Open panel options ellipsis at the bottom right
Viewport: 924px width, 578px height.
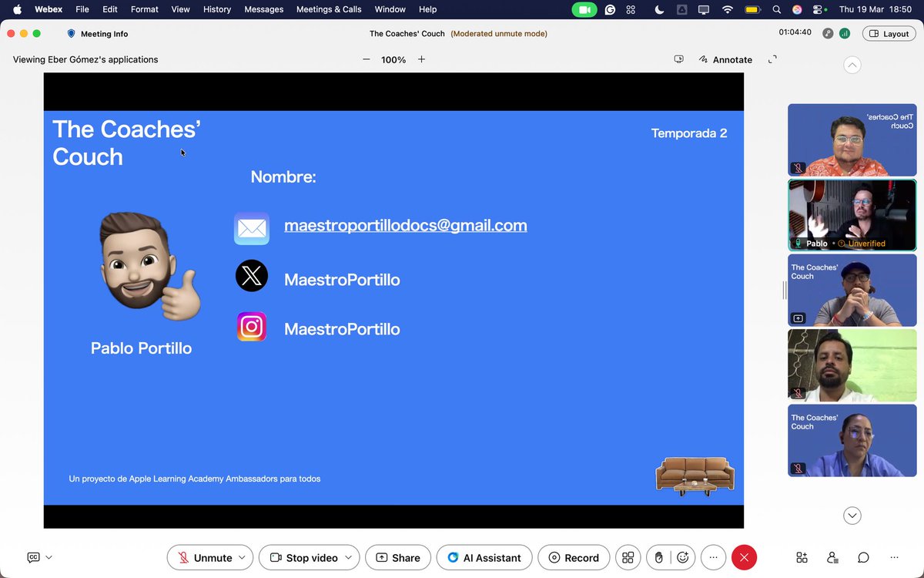point(894,557)
